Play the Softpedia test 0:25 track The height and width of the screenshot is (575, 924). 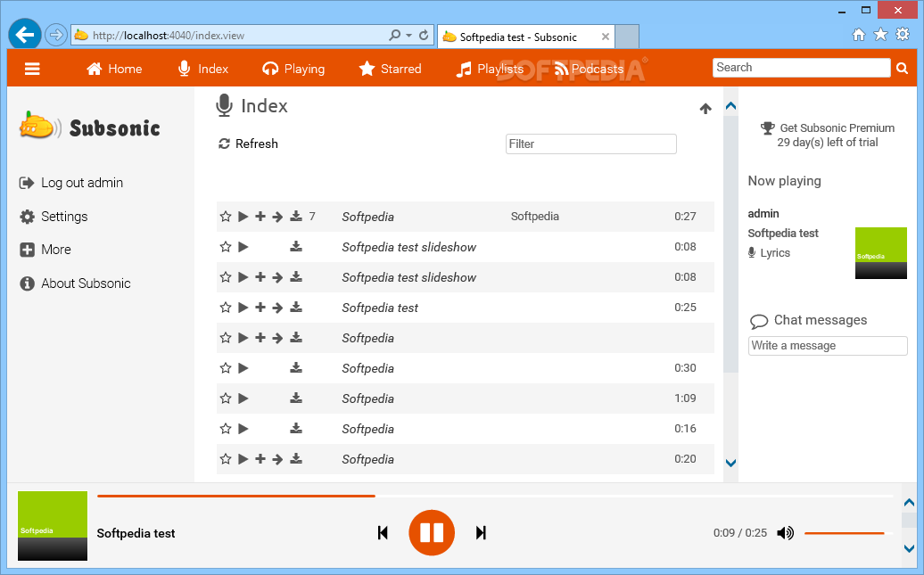tap(243, 308)
